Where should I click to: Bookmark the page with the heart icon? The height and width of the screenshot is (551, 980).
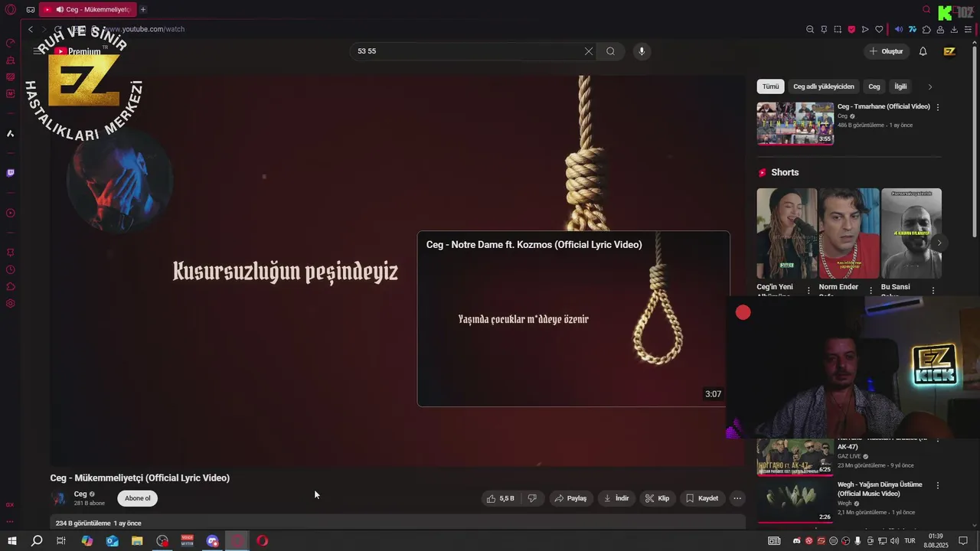pyautogui.click(x=879, y=30)
